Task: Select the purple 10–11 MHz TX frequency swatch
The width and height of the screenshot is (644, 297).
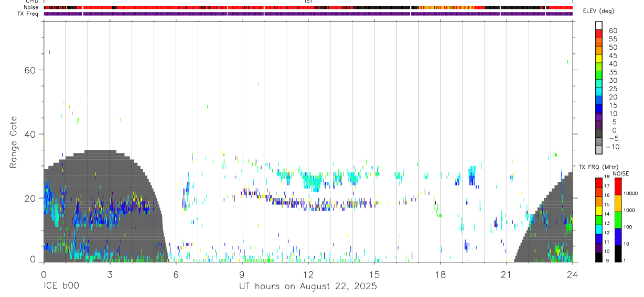Action: click(599, 248)
